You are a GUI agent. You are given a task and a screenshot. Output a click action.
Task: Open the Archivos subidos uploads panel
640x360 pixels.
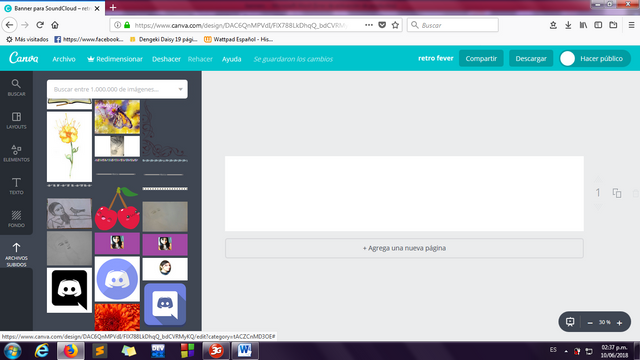[x=16, y=254]
